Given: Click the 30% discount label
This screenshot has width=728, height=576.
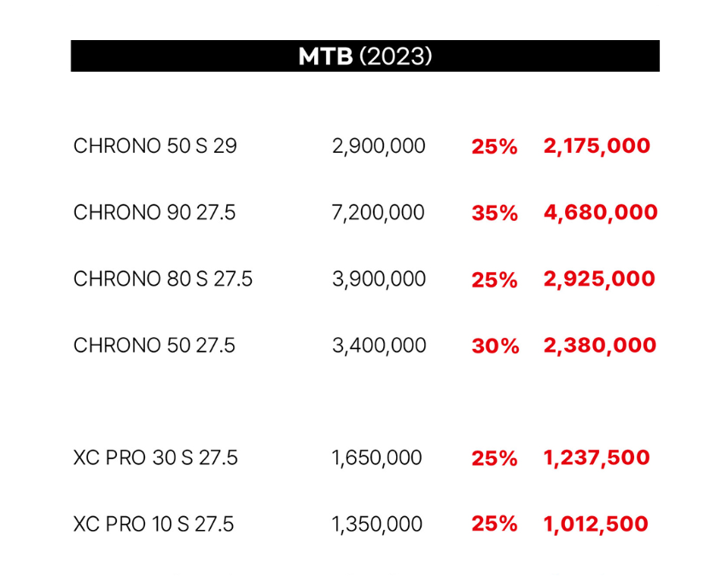Looking at the screenshot, I should click(494, 346).
